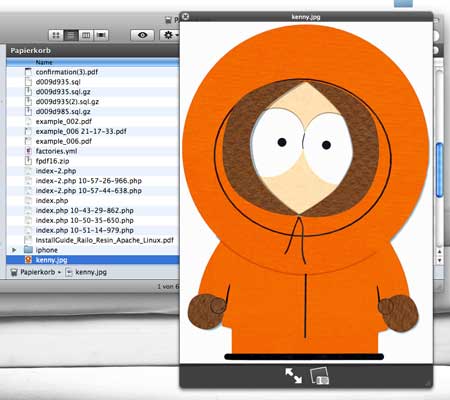Grab the Quick Look resize corner
The image size is (450, 400).
(x=428, y=383)
